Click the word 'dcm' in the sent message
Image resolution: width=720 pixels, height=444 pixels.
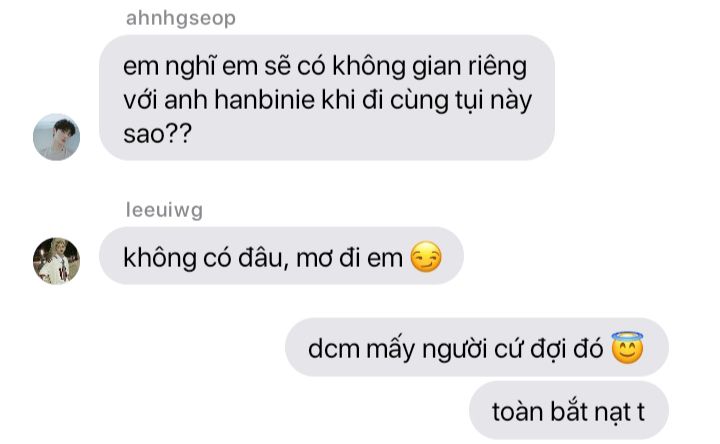click(x=334, y=348)
